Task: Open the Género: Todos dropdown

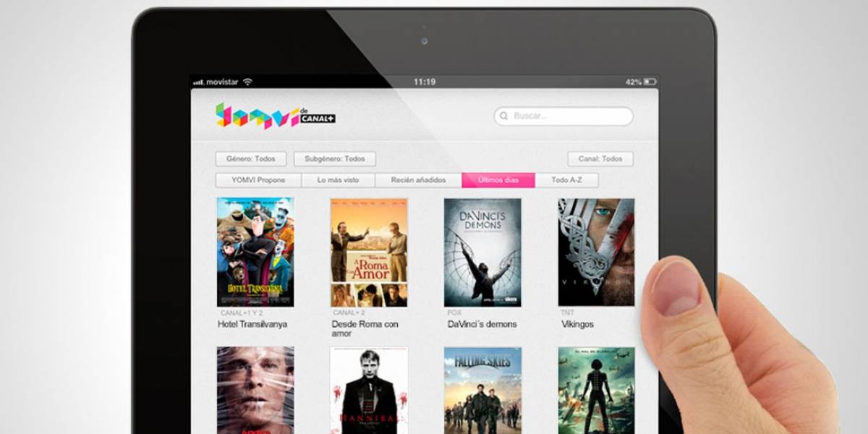Action: point(251,159)
